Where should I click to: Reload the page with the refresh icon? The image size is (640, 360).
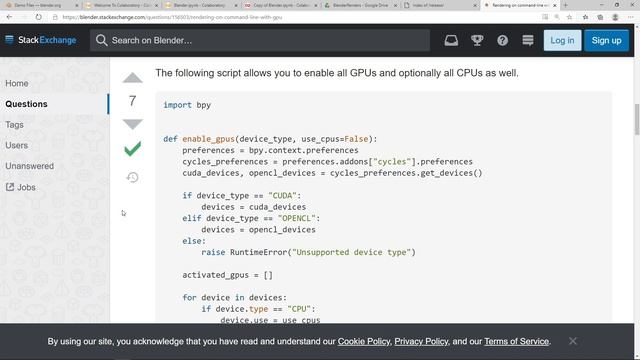tap(38, 17)
